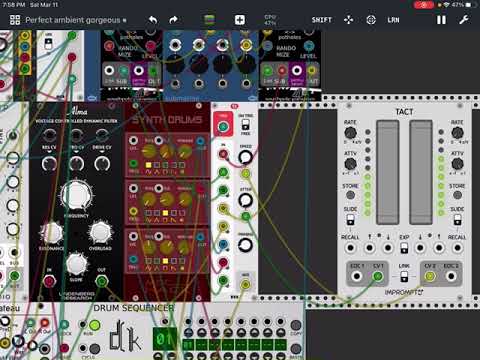The width and height of the screenshot is (480, 360).
Task: Click the OVERLOAD knob on Alma
Action: coord(100,232)
